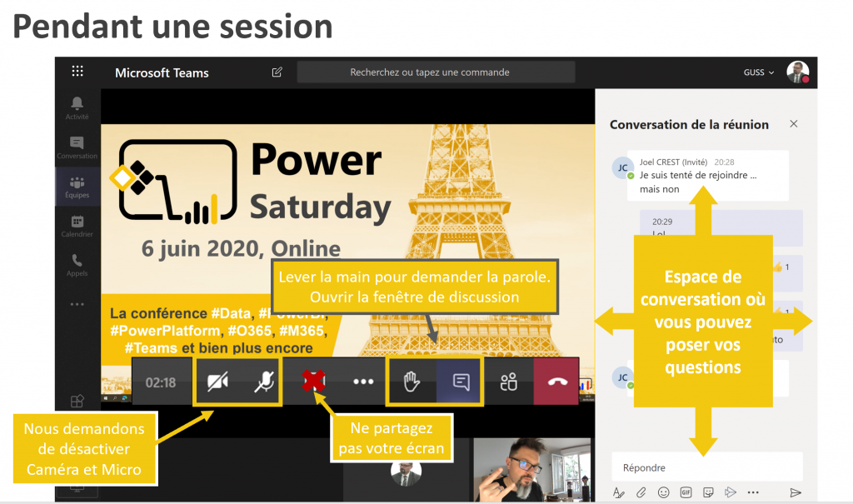This screenshot has width=853, height=504.
Task: Toggle the camera in meeting controls
Action: pos(217,382)
